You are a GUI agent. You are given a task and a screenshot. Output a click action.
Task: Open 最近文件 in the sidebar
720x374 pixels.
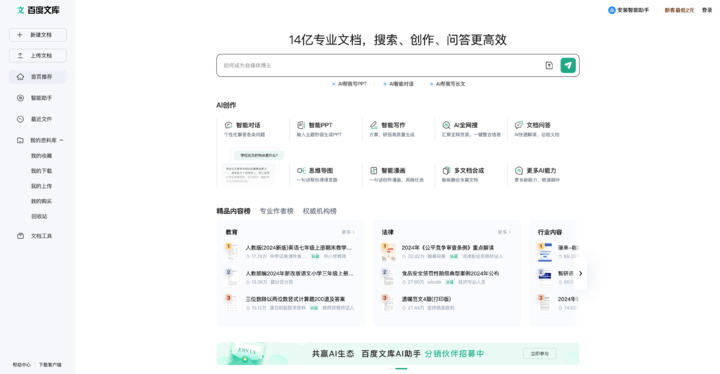(x=38, y=119)
